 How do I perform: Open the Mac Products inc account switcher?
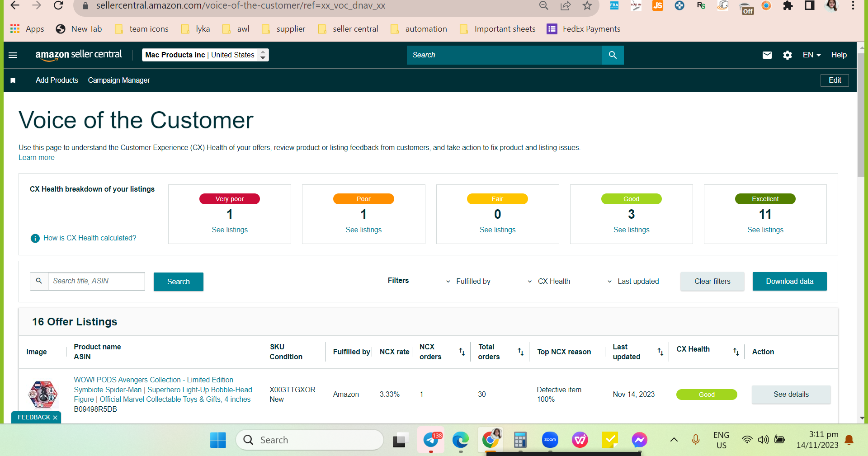[x=205, y=55]
